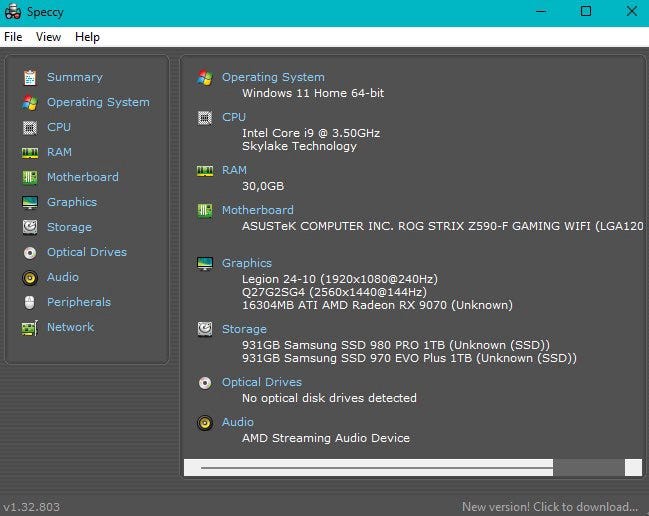649x516 pixels.
Task: Click the horizontal scrollbar thumb
Action: pos(368,468)
